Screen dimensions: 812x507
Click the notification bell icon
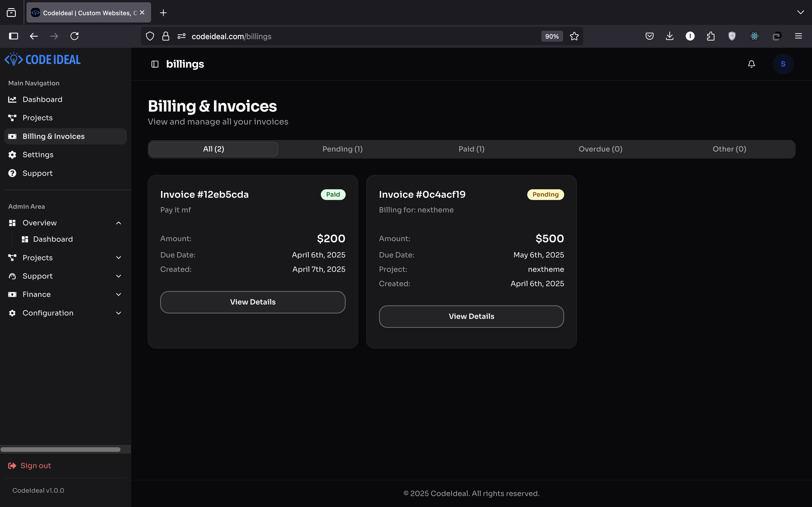tap(751, 64)
